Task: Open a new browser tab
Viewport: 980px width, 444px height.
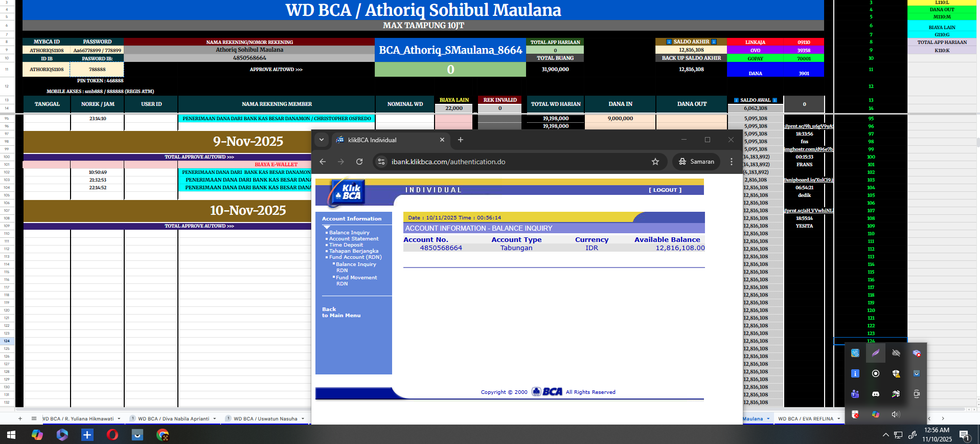Action: [461, 140]
